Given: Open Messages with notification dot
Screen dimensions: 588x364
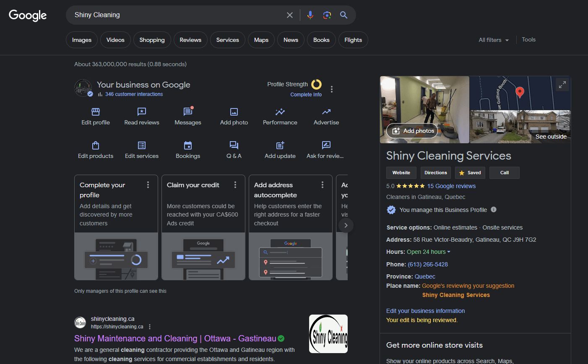Looking at the screenshot, I should coord(188,112).
